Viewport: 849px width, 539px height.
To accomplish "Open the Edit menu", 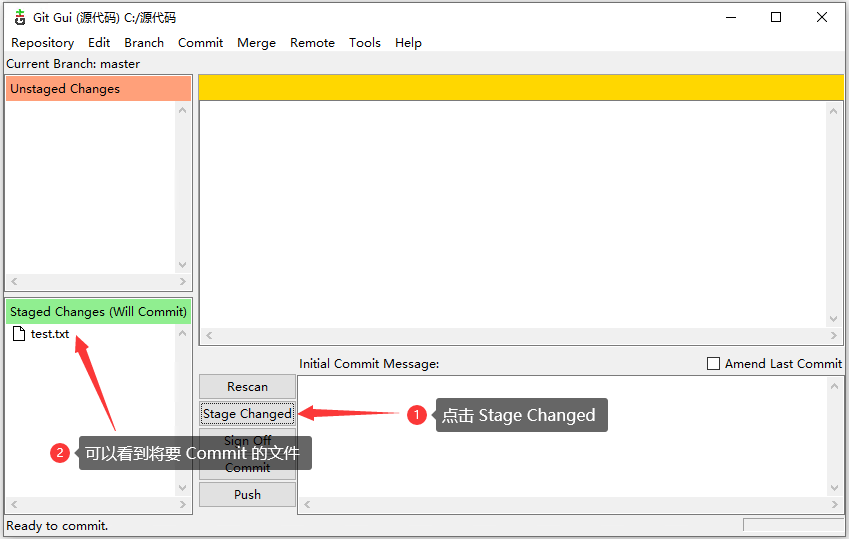I will (x=99, y=43).
